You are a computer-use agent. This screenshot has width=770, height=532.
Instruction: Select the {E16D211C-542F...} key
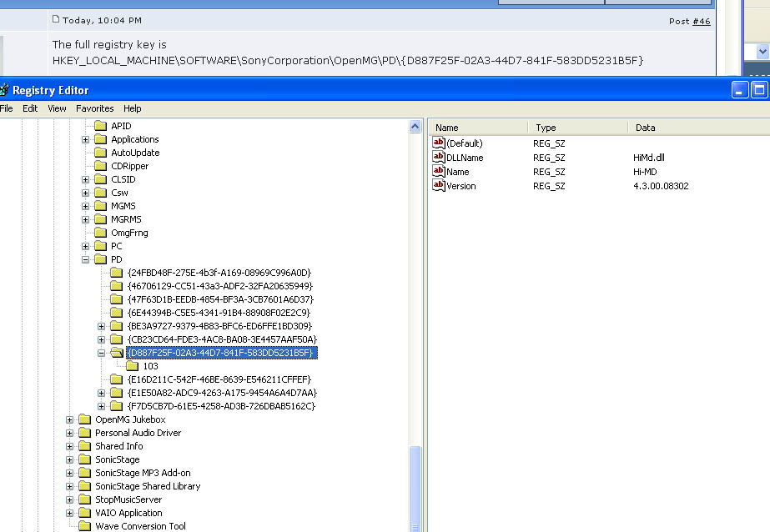click(219, 379)
